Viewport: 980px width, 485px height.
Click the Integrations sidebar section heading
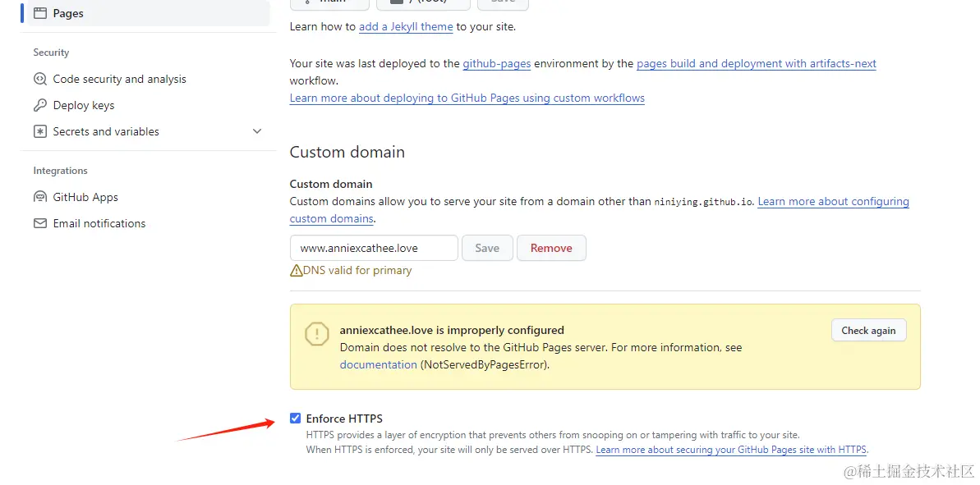[x=61, y=171]
